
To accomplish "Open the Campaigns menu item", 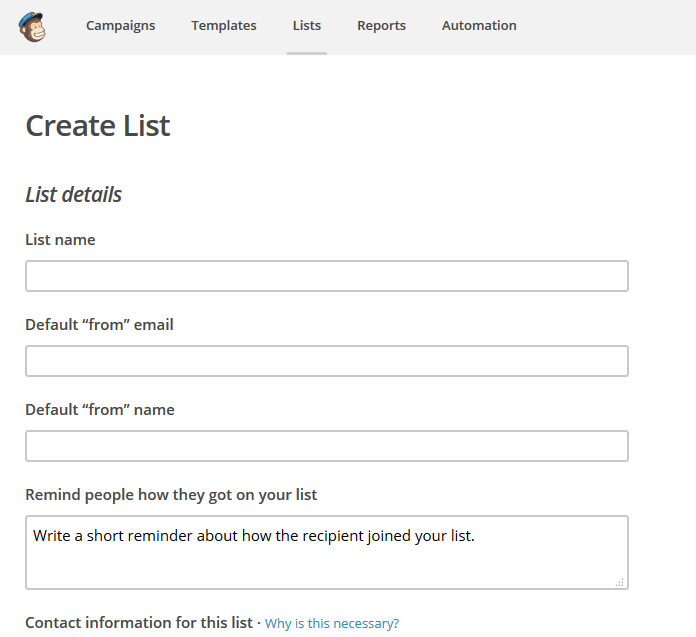I will [120, 26].
